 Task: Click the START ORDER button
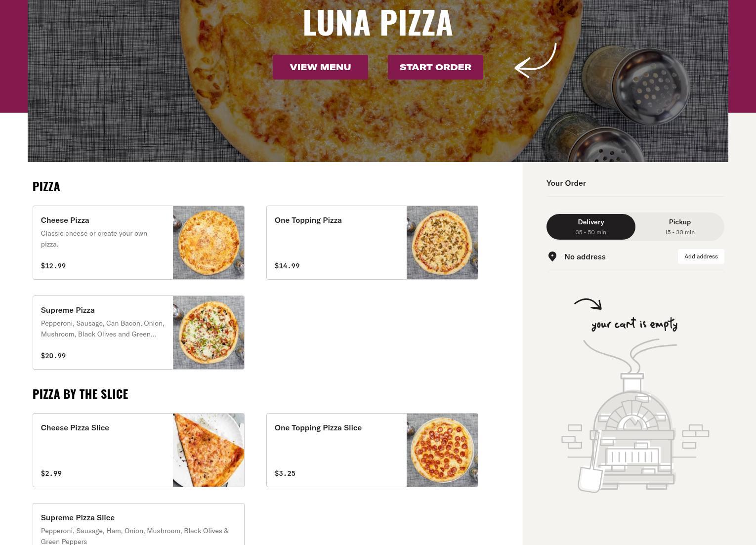435,67
